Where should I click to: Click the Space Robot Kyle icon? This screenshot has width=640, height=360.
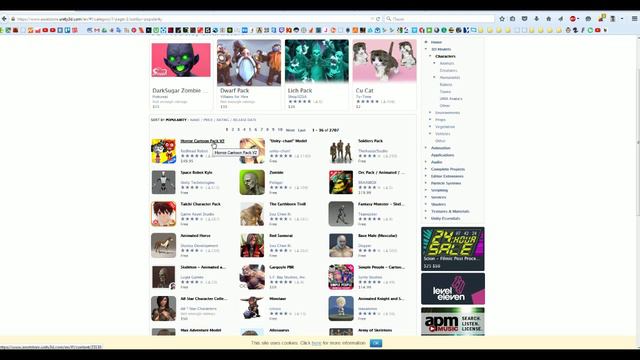click(x=164, y=182)
